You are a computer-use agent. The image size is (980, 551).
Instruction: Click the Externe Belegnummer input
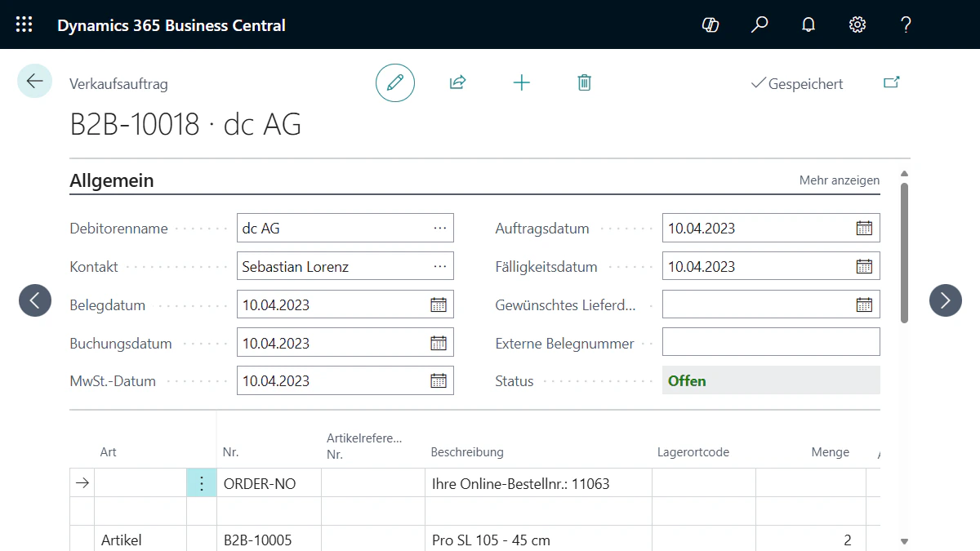tap(771, 343)
